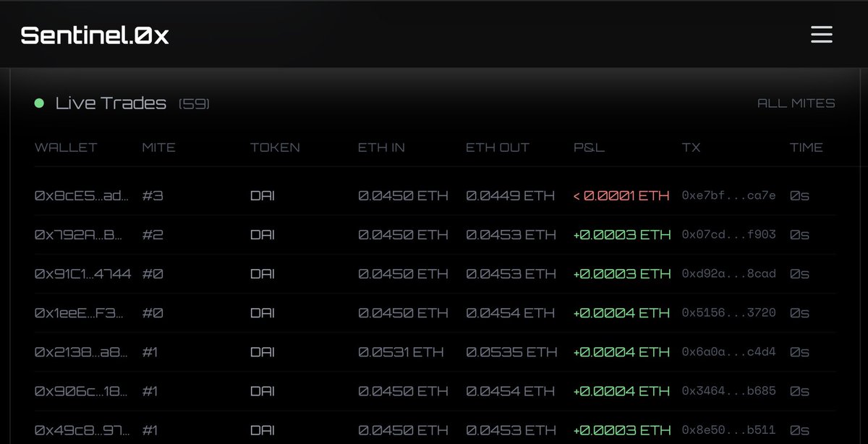Click the green live status dot
Screen dimensions: 868x444
pyautogui.click(x=39, y=103)
